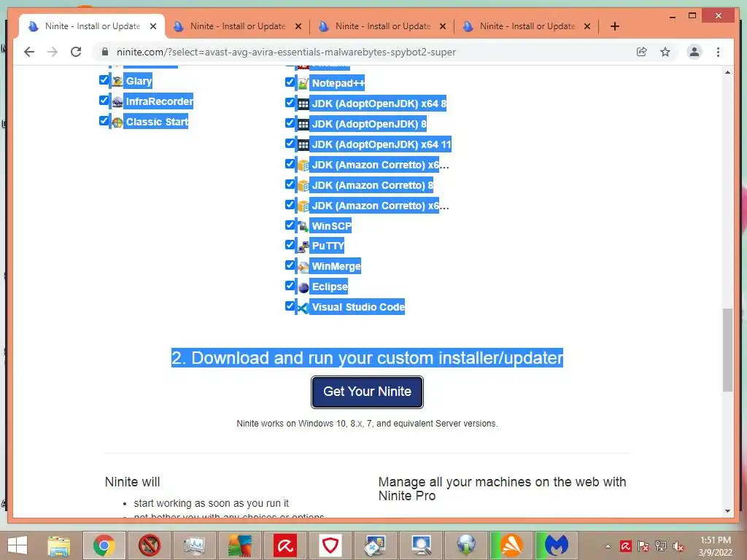Uncheck the InfraRecorder checkbox

coord(104,100)
